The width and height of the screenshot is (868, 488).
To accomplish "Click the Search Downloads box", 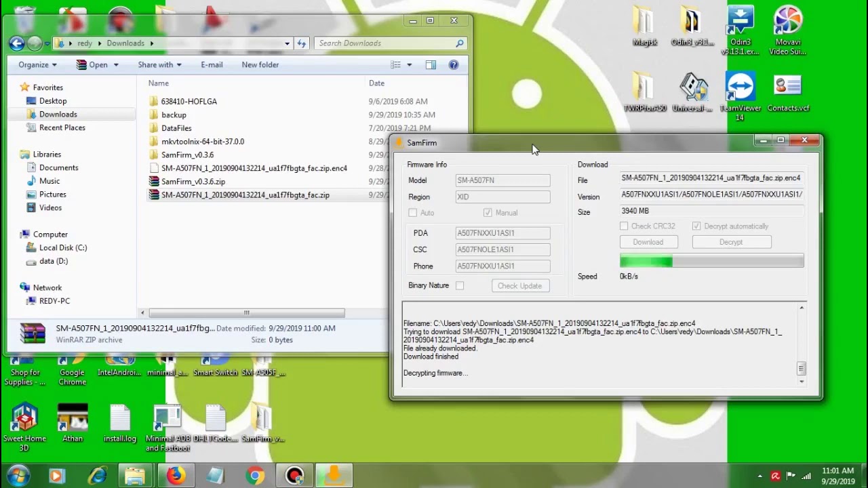I will tap(391, 43).
